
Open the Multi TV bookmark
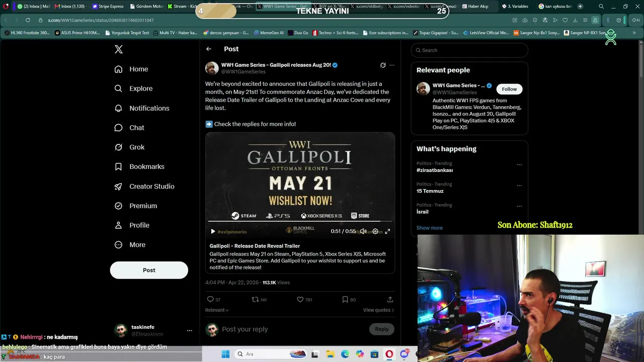click(175, 33)
